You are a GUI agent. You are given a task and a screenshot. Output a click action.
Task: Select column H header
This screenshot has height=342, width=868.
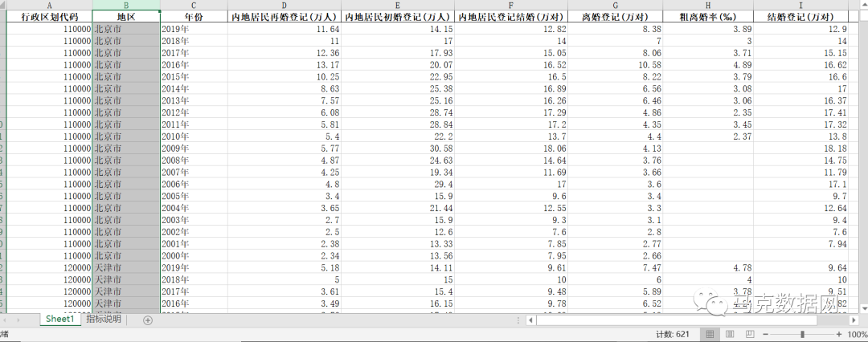pos(708,5)
